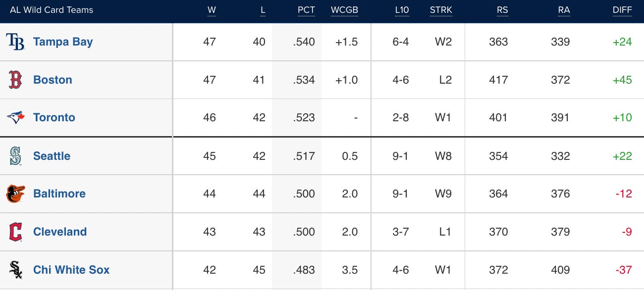The height and width of the screenshot is (290, 644).
Task: Click the Cleveland Guardians logo
Action: click(x=15, y=232)
